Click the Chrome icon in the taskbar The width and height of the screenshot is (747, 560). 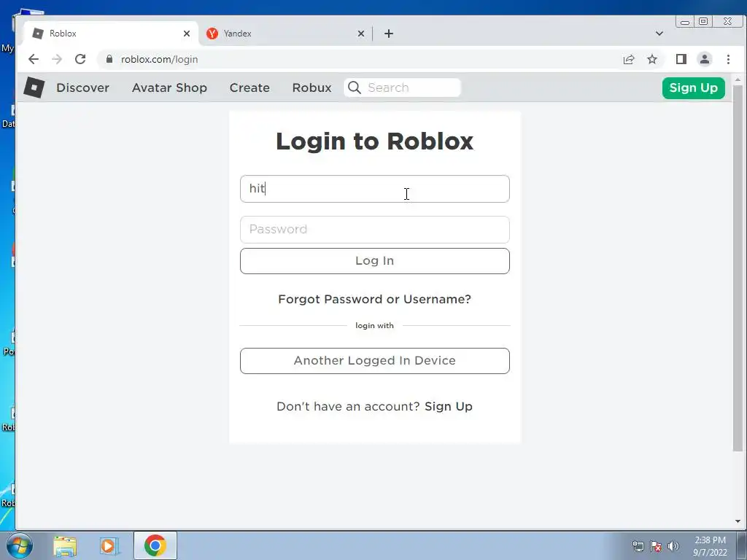(155, 545)
